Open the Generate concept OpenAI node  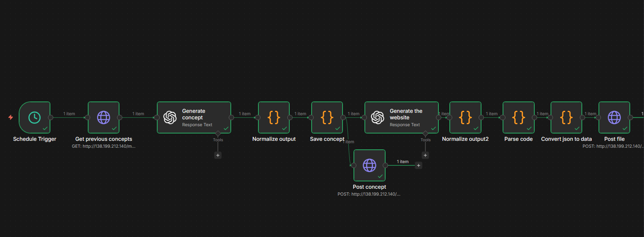[x=194, y=117]
